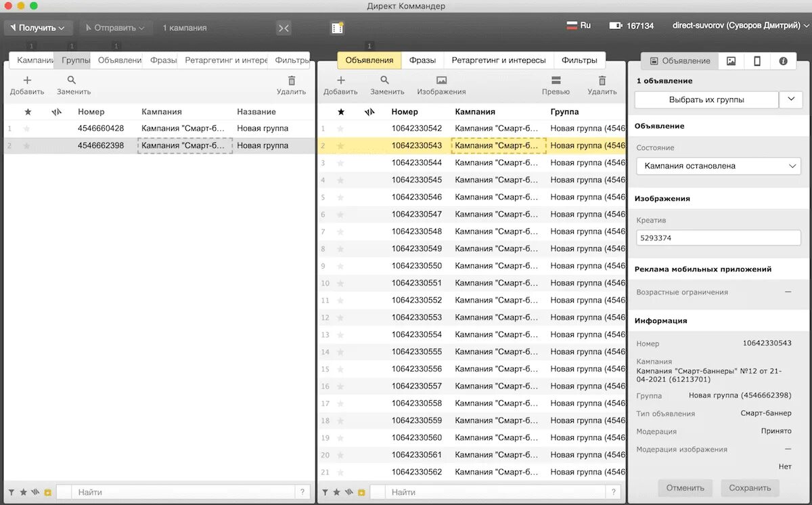Image resolution: width=812 pixels, height=505 pixels.
Task: Open search help question mark in groups panel
Action: click(302, 493)
